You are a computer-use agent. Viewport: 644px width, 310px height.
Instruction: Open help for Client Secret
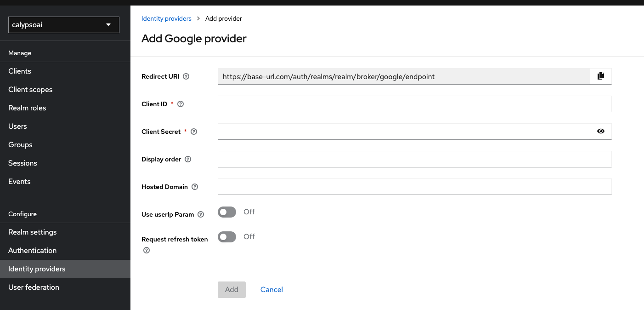(194, 132)
